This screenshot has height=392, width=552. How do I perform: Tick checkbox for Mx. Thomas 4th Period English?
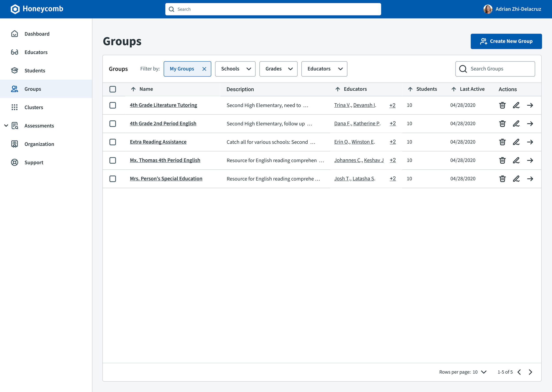click(113, 160)
